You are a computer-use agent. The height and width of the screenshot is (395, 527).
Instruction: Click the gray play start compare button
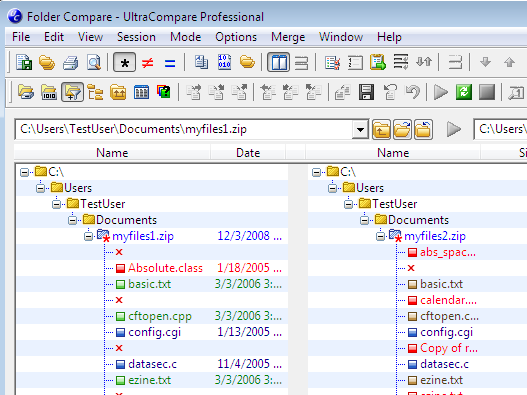click(441, 92)
